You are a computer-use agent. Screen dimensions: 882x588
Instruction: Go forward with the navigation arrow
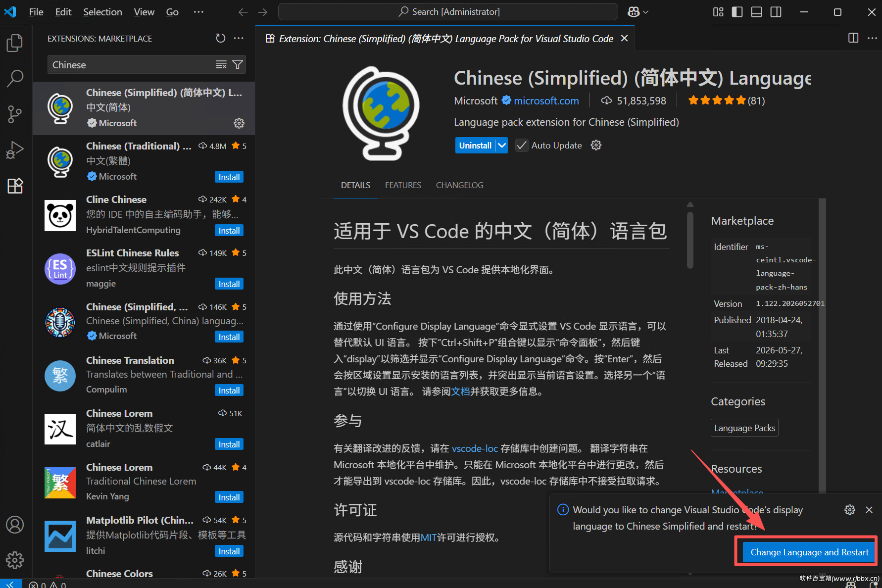click(263, 12)
